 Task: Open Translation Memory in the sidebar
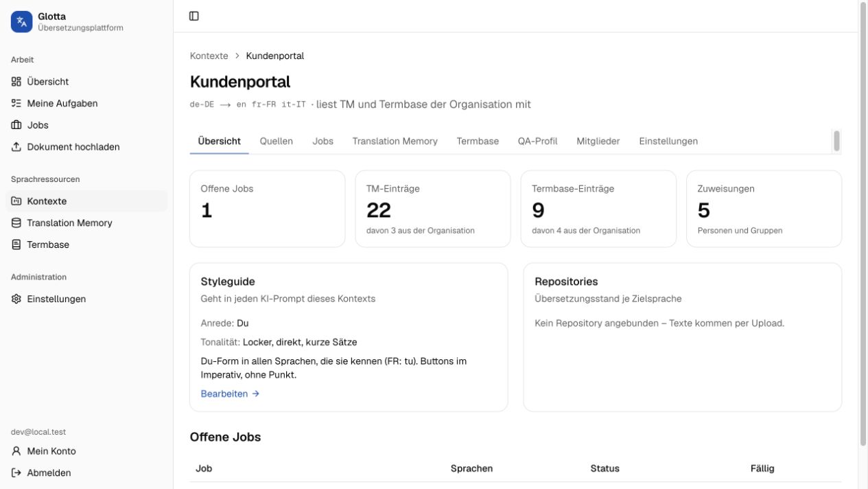click(x=86, y=223)
